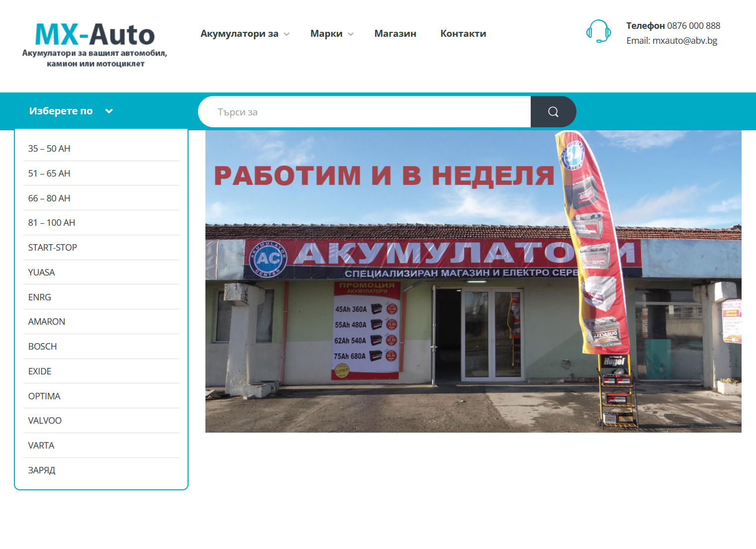Open the ЗАРЯД category
The image size is (756, 549).
tap(101, 470)
